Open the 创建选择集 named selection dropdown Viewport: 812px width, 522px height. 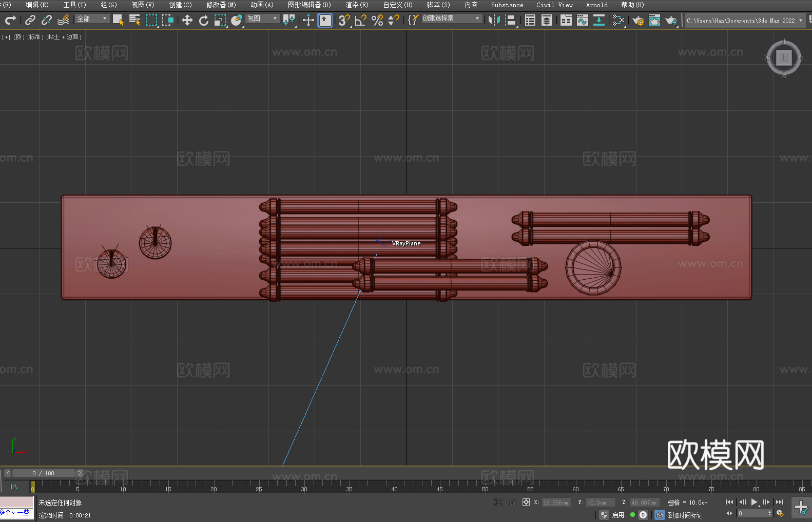tap(452, 18)
